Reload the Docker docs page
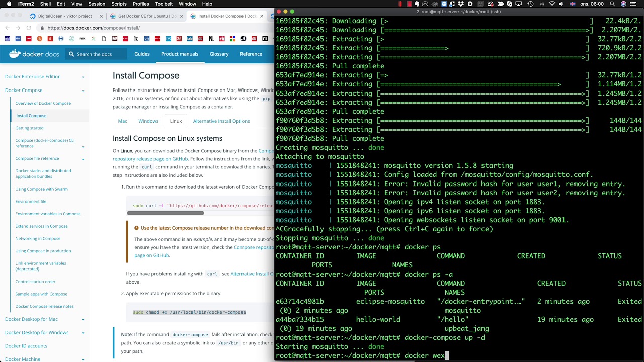This screenshot has height=362, width=644. [29, 28]
